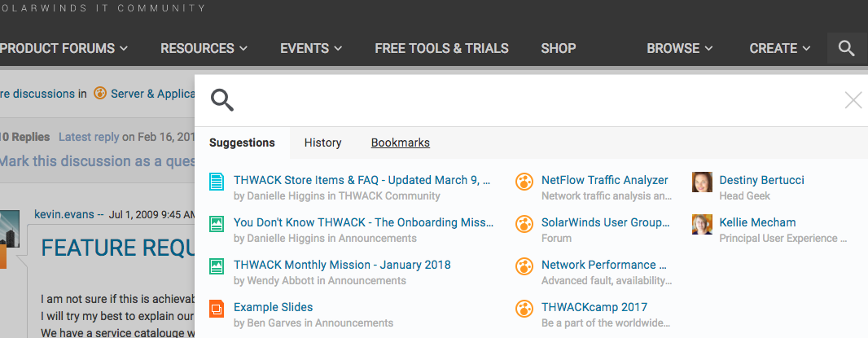Image resolution: width=868 pixels, height=338 pixels.
Task: Click the orange slides icon beside Example Slides
Action: (217, 308)
